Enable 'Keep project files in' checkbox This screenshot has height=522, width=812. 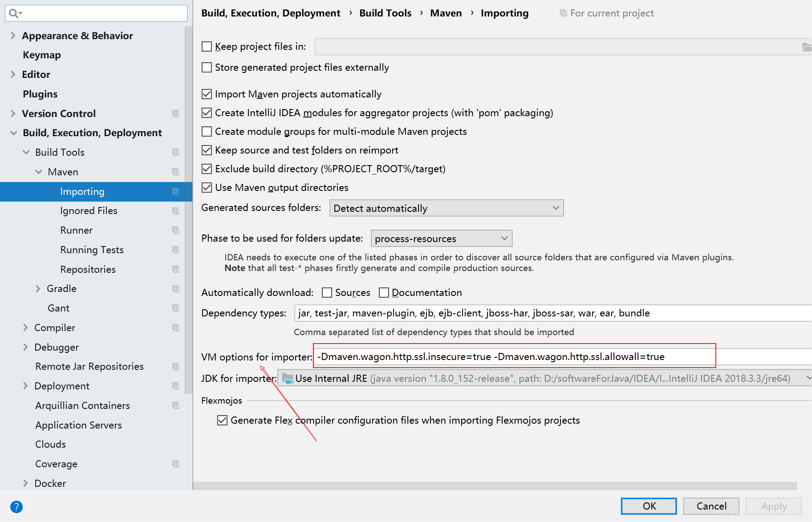[207, 46]
